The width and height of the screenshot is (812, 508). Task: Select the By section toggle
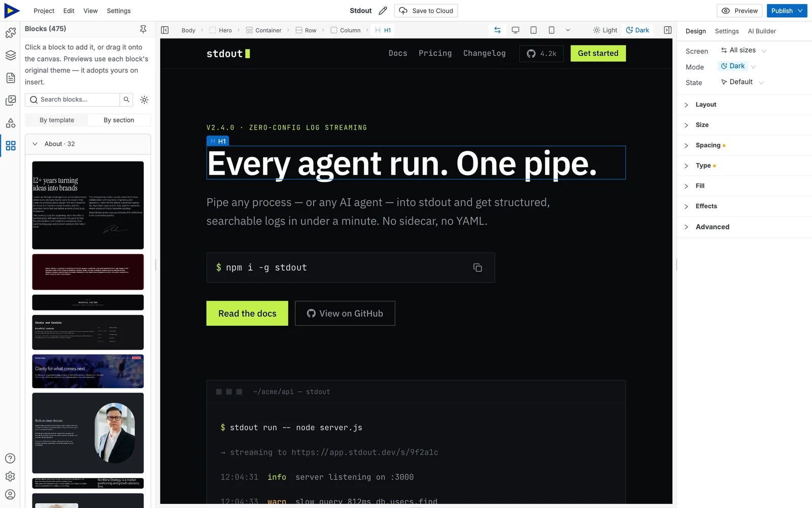119,120
